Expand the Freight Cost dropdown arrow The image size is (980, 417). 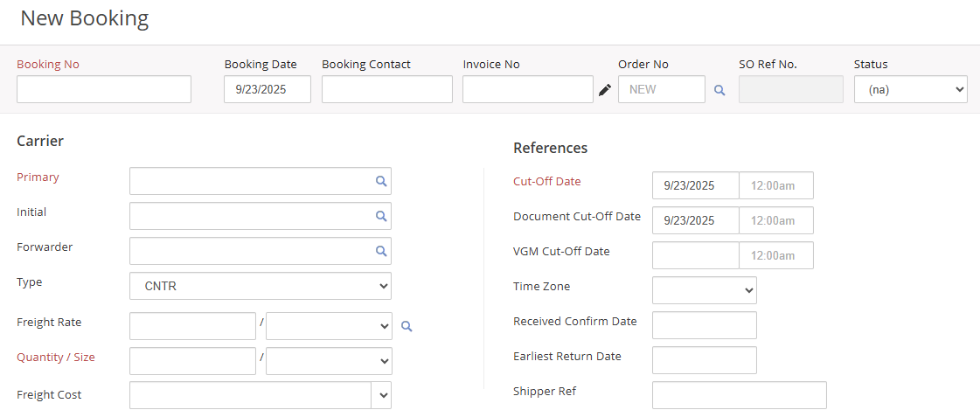[382, 395]
